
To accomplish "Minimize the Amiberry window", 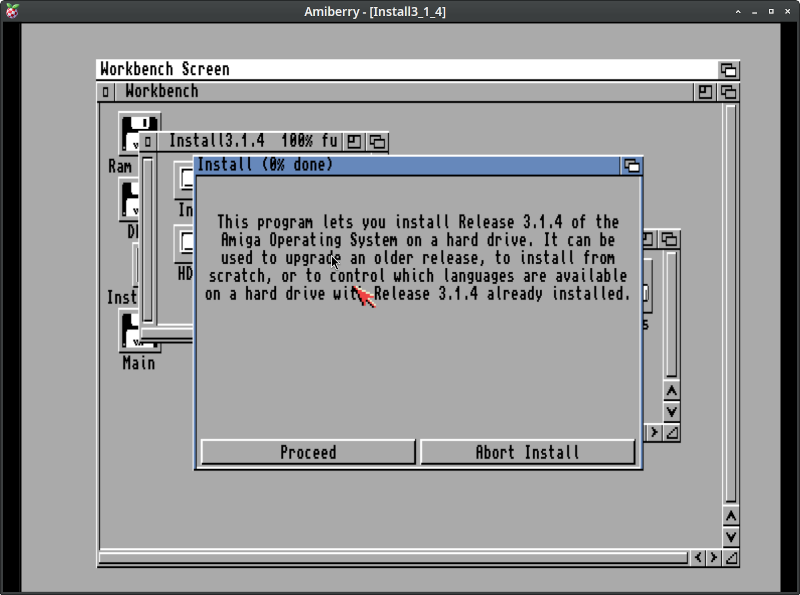I will pyautogui.click(x=755, y=11).
